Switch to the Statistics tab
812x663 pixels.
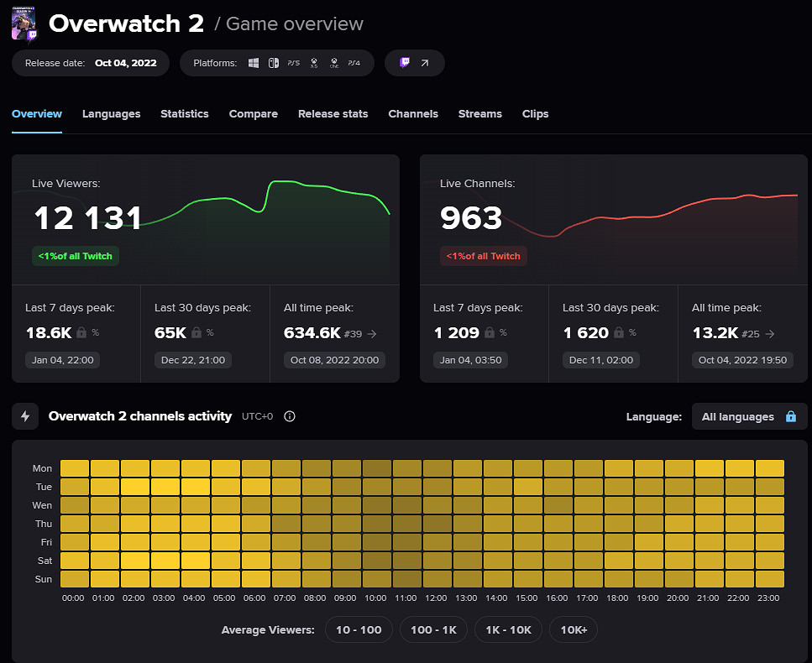pyautogui.click(x=184, y=114)
